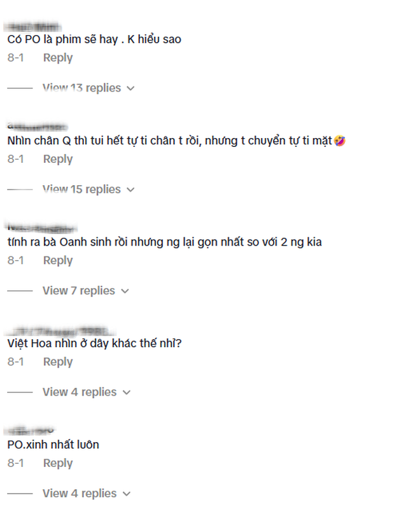Expand View 15 replies thread

[81, 189]
